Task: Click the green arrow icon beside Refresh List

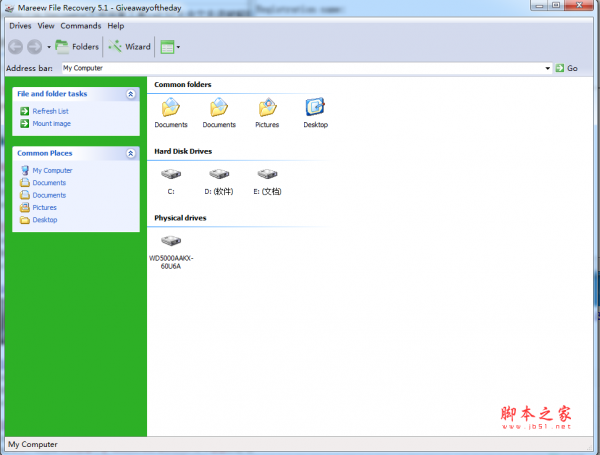Action: pyautogui.click(x=24, y=111)
